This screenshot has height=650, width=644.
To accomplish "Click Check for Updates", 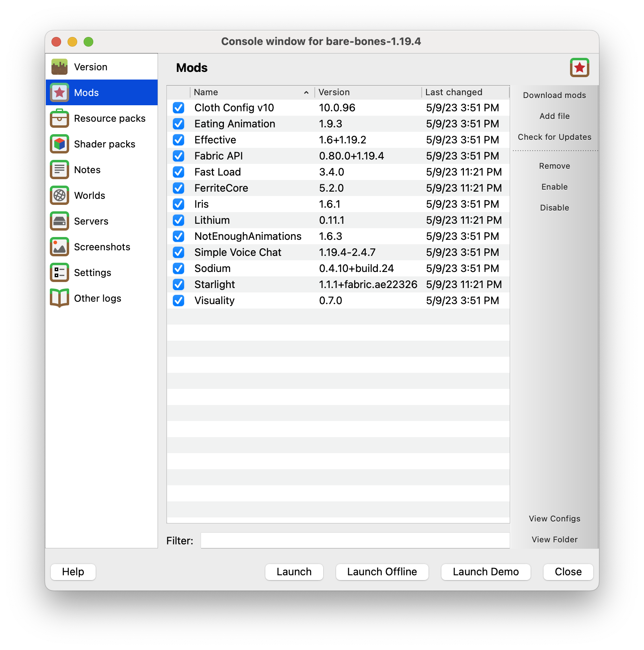I will coord(554,137).
